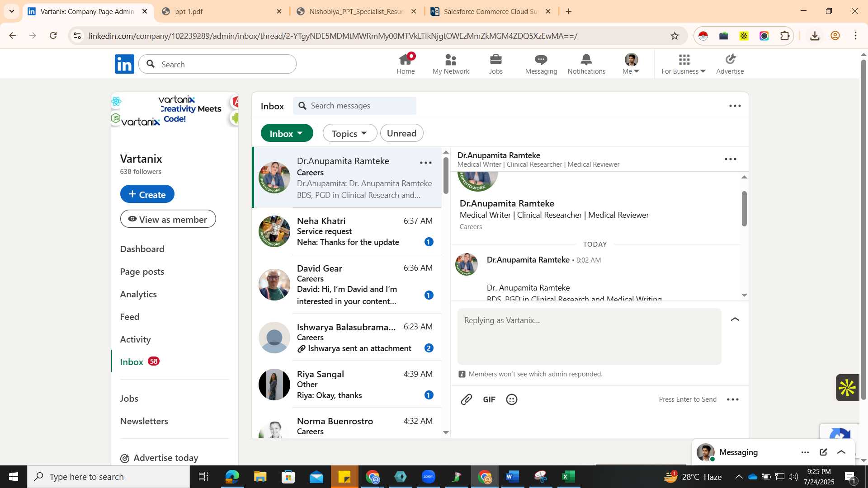Switch to Salesforce Commerce Cloud tab

(491, 11)
